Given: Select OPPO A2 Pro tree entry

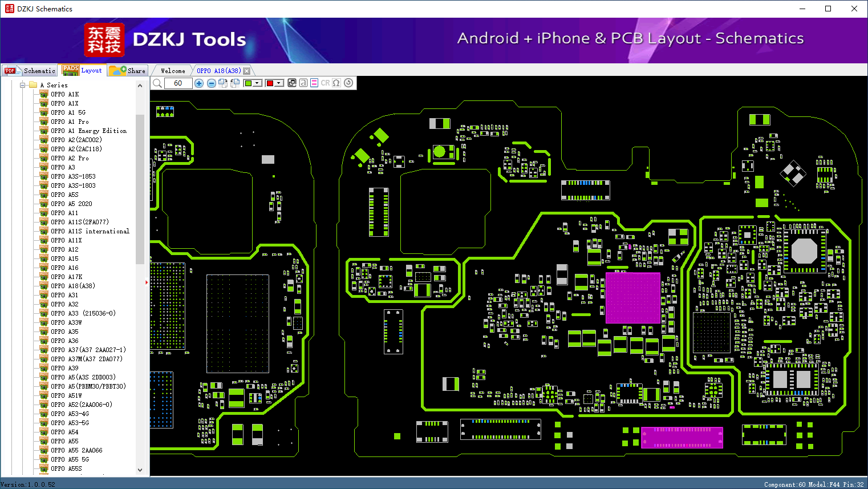Looking at the screenshot, I should point(70,158).
